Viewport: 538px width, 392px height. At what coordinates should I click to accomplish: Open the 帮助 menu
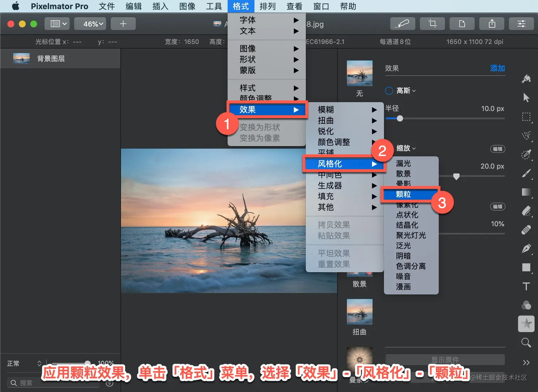point(348,6)
